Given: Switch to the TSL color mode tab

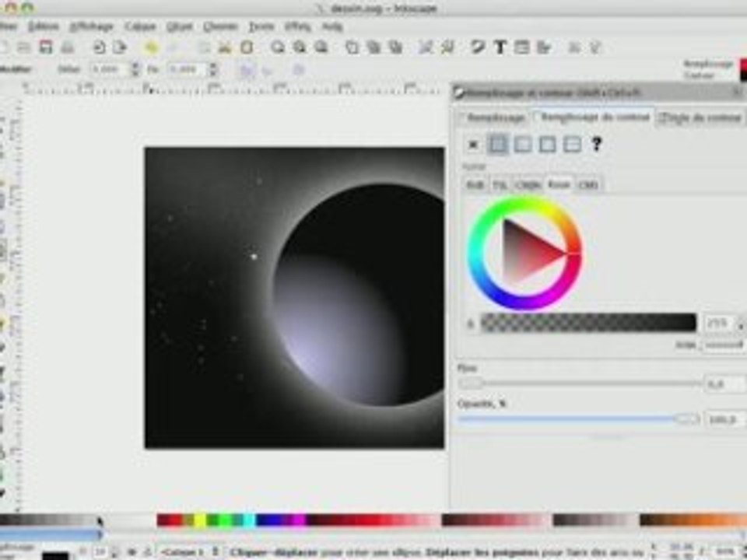Looking at the screenshot, I should [x=500, y=184].
